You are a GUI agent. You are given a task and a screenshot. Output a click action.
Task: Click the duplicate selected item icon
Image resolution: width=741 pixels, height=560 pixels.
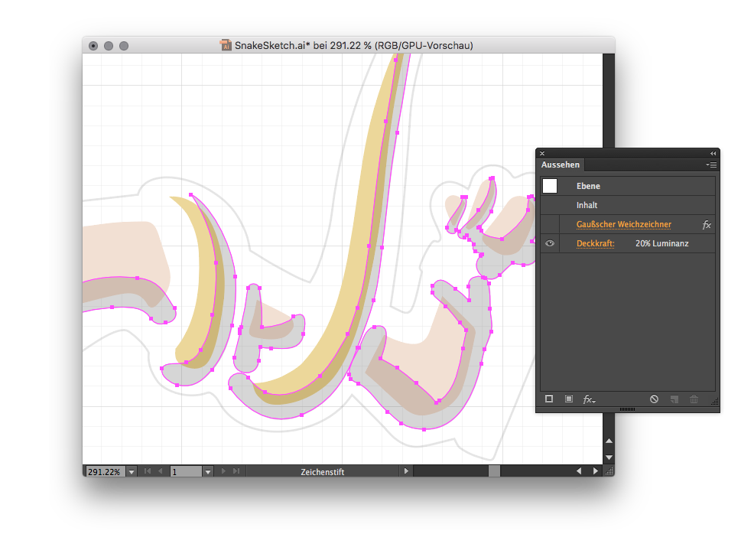pos(674,399)
